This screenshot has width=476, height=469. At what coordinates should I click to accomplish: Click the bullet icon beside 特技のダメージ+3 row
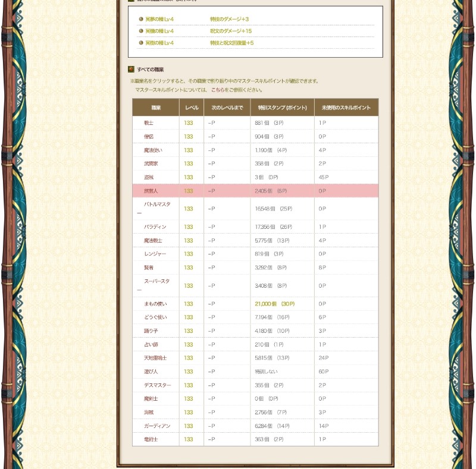click(141, 19)
